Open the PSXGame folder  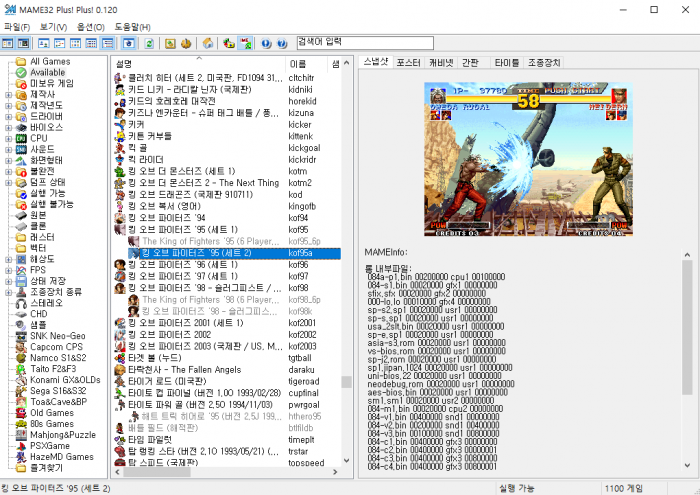tap(50, 445)
